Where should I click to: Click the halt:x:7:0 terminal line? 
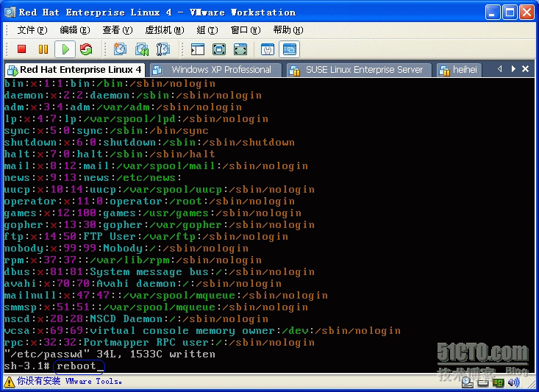coord(110,154)
